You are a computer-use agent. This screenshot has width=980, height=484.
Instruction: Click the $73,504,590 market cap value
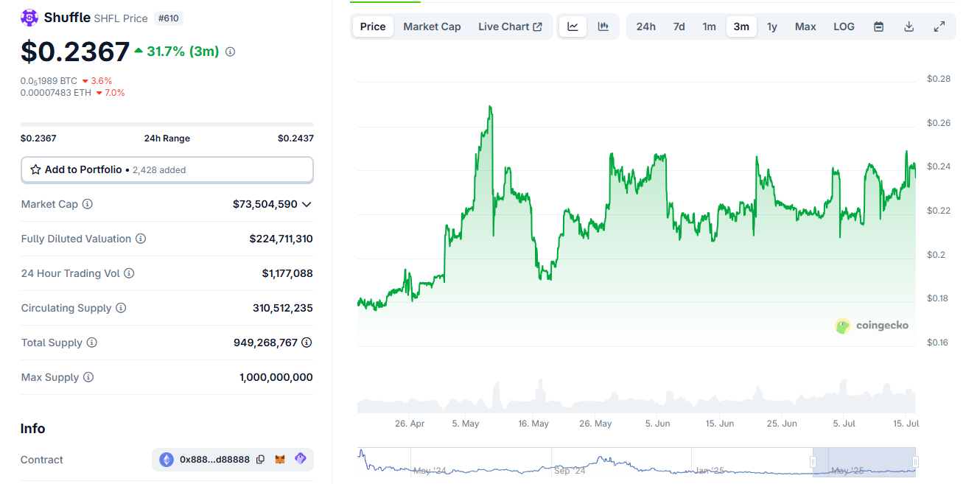click(265, 204)
